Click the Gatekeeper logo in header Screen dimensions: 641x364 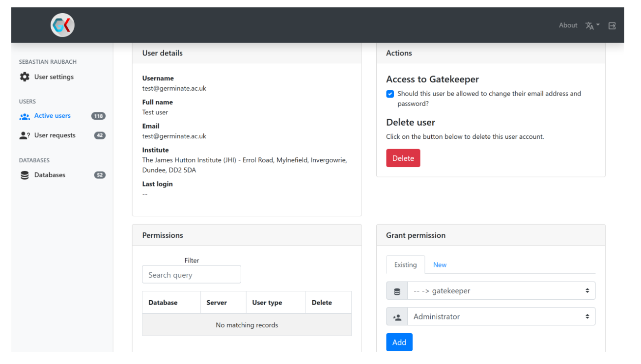coord(62,25)
